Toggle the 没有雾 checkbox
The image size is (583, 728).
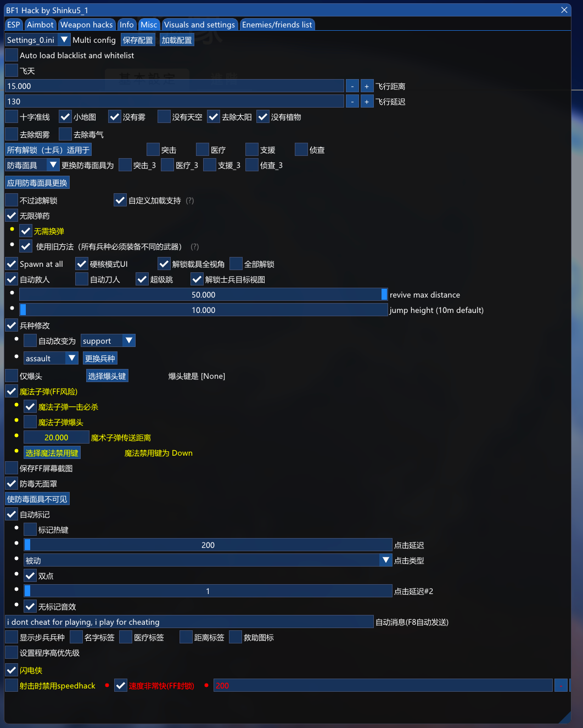pos(115,117)
